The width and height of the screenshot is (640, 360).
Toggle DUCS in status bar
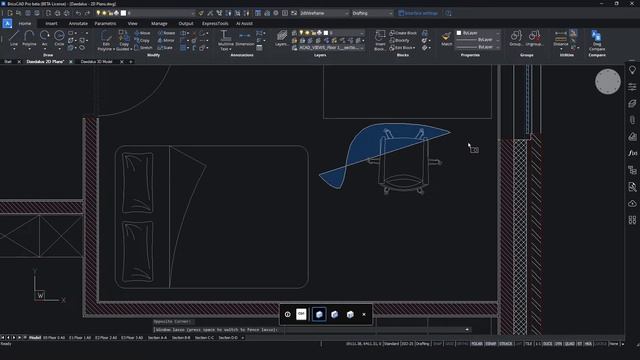[547, 344]
